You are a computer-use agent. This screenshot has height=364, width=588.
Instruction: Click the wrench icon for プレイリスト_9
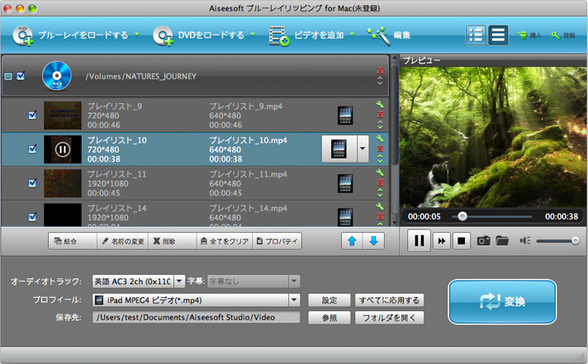click(x=380, y=105)
